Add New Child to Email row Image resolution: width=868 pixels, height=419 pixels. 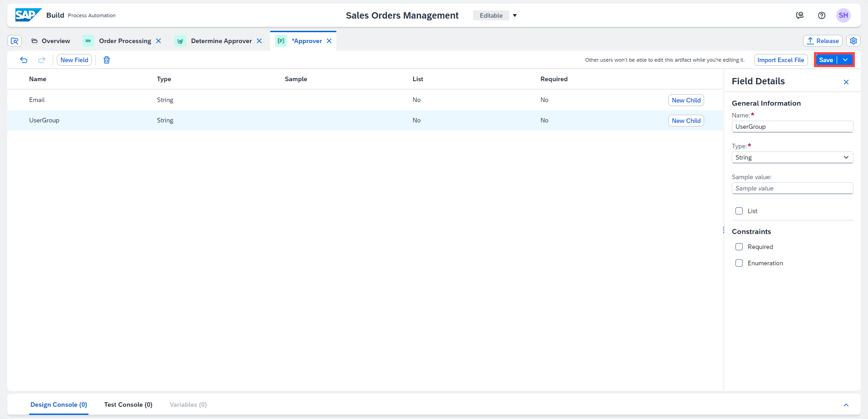tap(686, 100)
